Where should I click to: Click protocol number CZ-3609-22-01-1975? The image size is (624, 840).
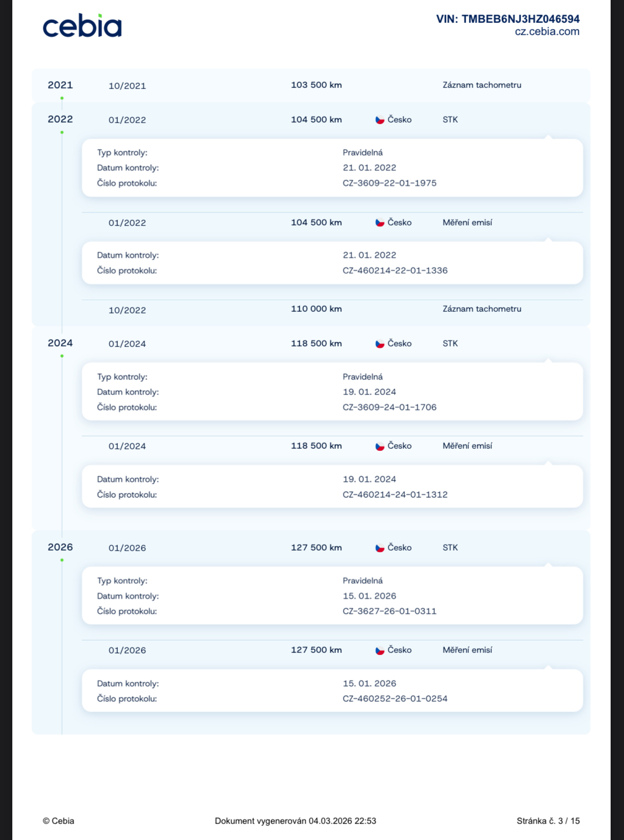tap(389, 183)
